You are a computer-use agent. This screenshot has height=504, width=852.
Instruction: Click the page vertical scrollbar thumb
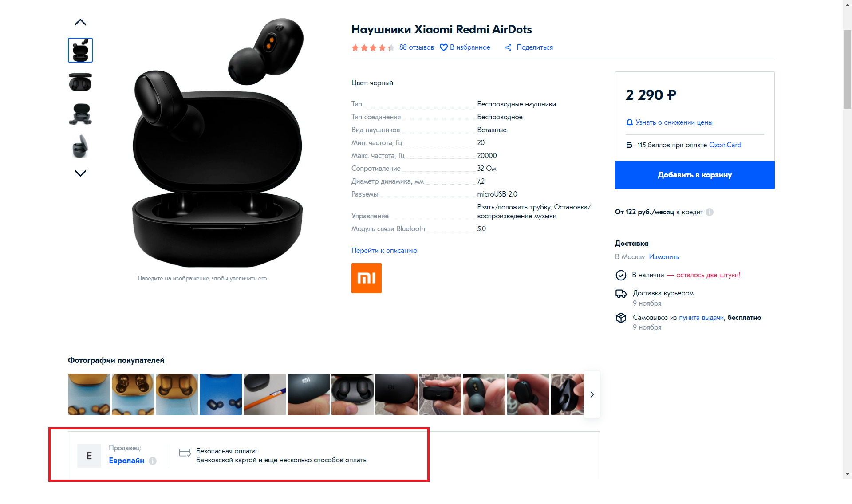847,69
